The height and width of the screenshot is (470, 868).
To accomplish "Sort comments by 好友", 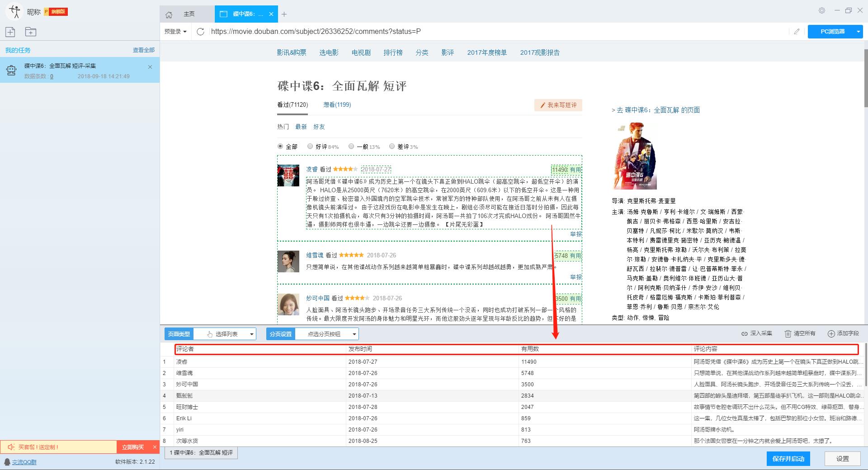I will (319, 127).
